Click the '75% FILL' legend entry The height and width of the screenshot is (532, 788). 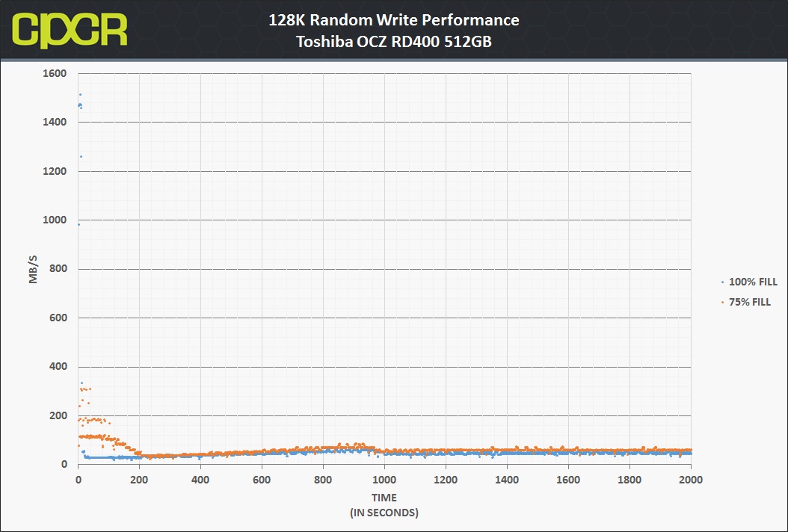pos(750,302)
